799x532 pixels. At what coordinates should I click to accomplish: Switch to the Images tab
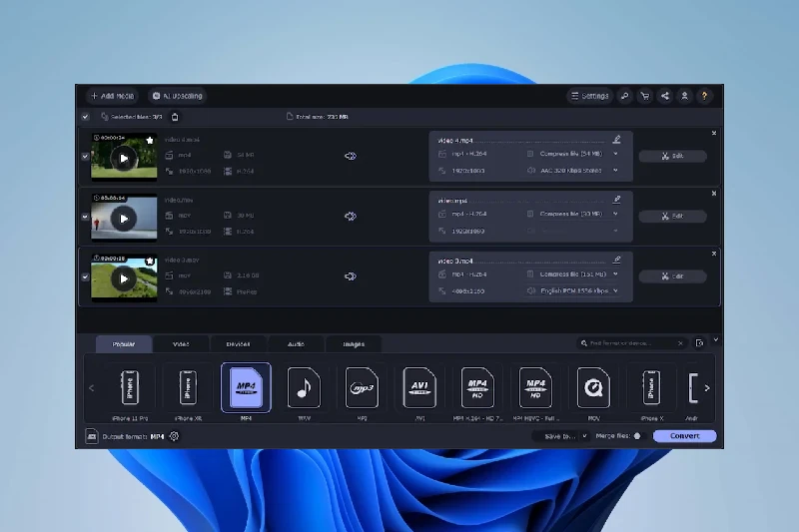coord(354,344)
